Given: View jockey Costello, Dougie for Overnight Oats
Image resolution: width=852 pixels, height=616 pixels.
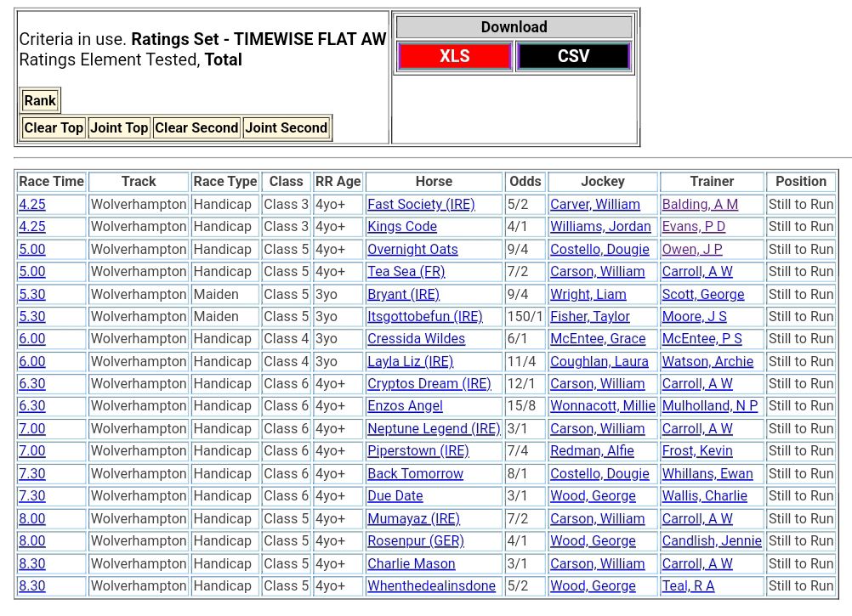Looking at the screenshot, I should coord(599,250).
